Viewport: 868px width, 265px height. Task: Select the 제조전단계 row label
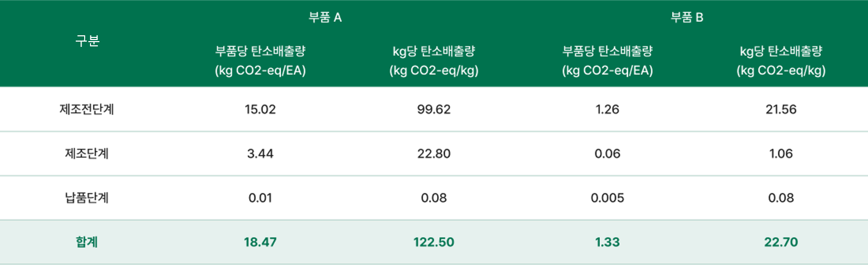click(x=87, y=109)
